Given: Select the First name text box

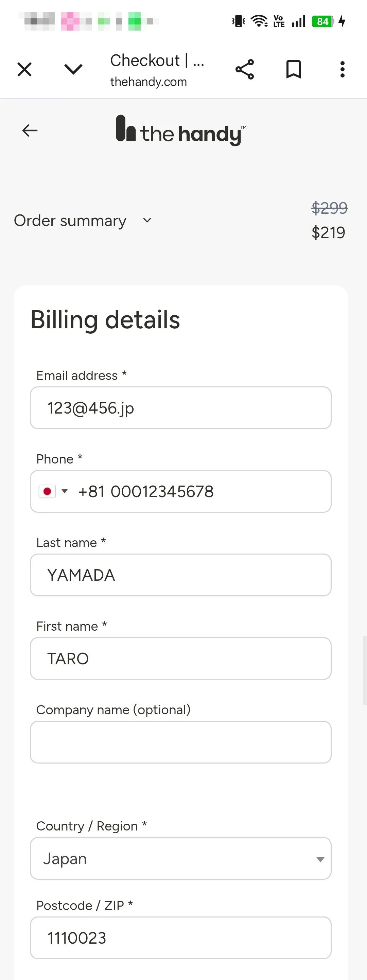Looking at the screenshot, I should (x=181, y=659).
